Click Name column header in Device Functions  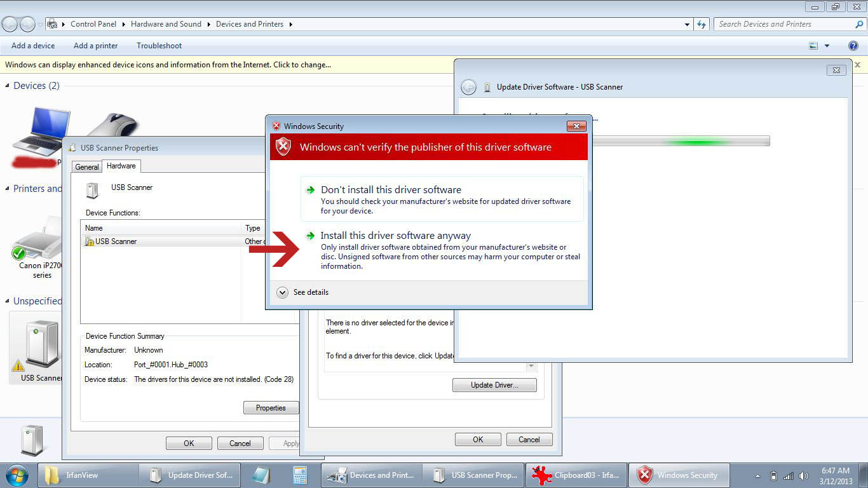tap(161, 228)
